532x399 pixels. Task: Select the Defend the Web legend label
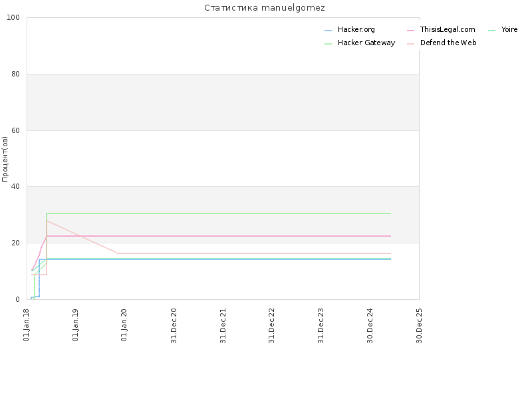pyautogui.click(x=448, y=43)
